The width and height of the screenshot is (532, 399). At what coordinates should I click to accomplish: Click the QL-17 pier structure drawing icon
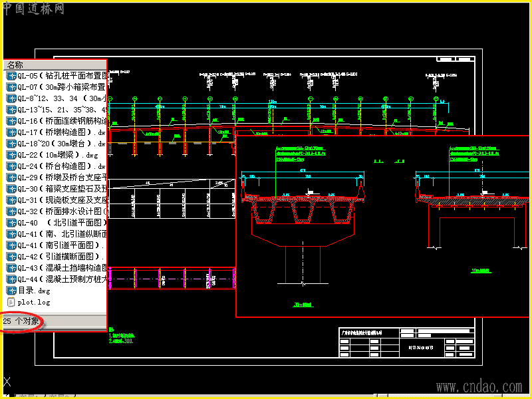coord(11,132)
